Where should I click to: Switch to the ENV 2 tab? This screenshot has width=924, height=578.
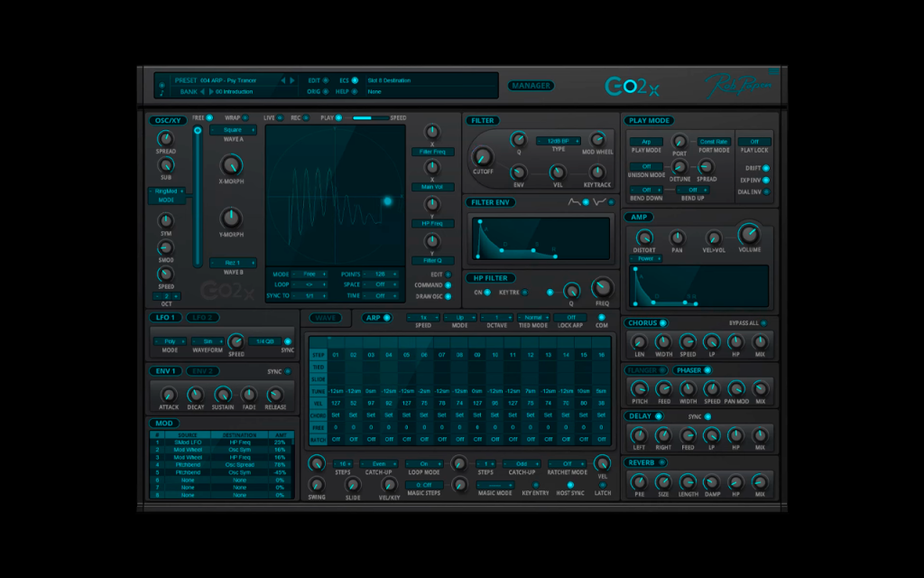click(203, 371)
